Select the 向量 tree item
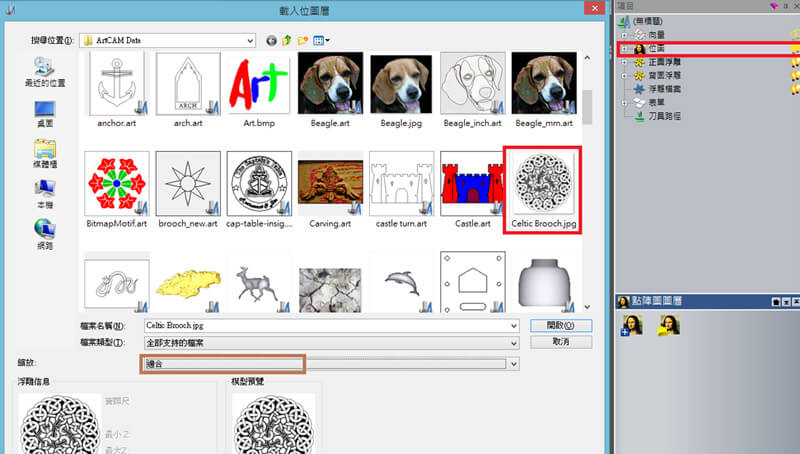The image size is (800, 454). coord(656,35)
